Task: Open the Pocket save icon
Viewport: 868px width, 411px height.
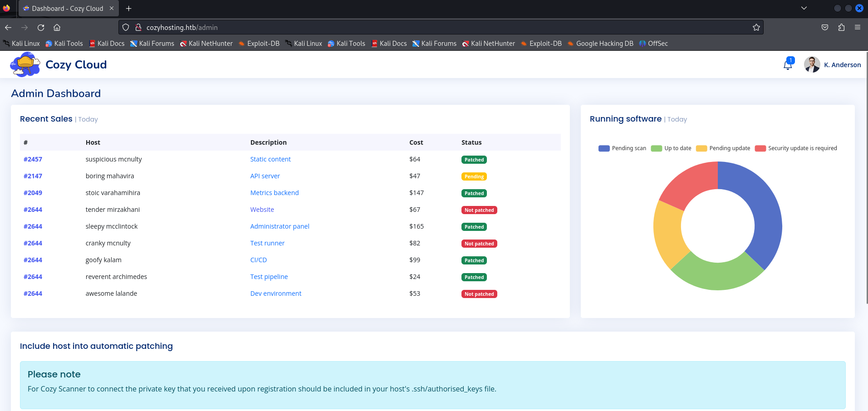Action: point(825,28)
